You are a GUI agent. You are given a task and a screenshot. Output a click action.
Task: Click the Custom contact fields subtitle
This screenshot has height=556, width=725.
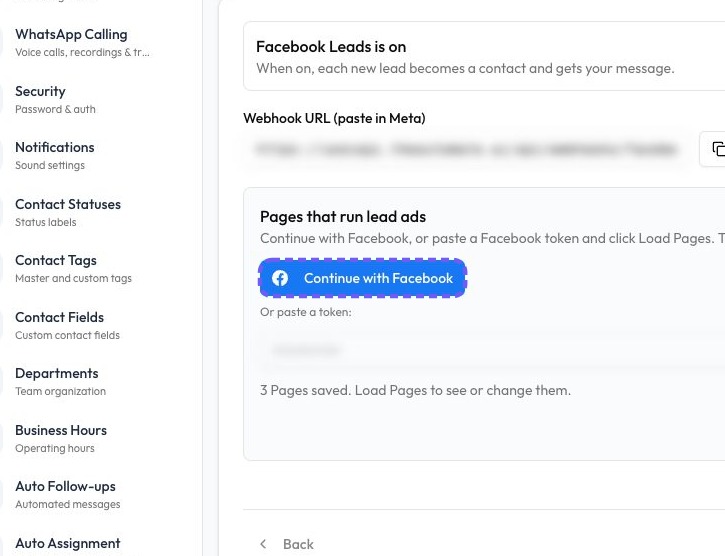click(67, 335)
